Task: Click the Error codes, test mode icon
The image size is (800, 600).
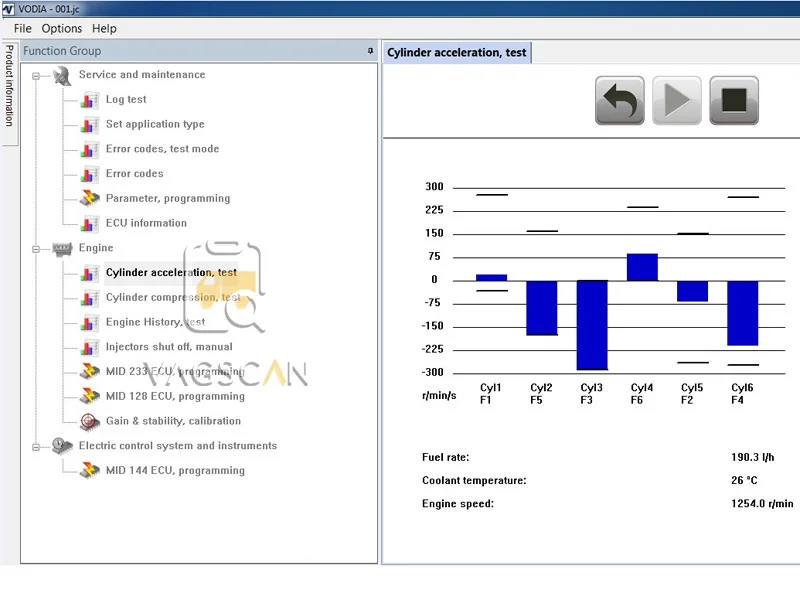Action: pos(89,149)
